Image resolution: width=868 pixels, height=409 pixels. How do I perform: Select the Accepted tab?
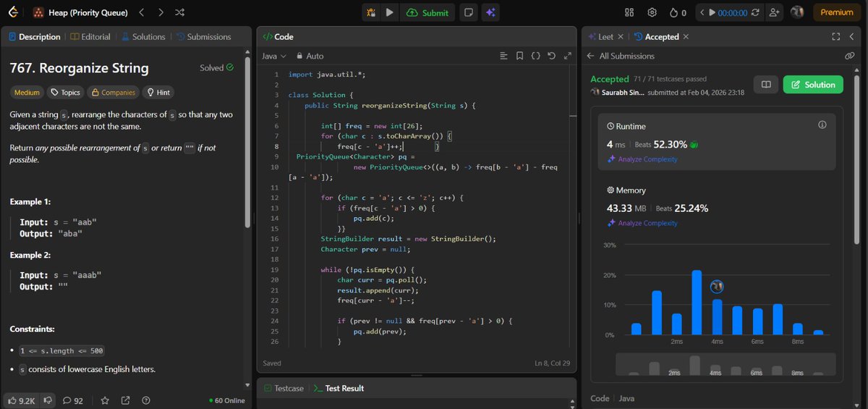[657, 37]
